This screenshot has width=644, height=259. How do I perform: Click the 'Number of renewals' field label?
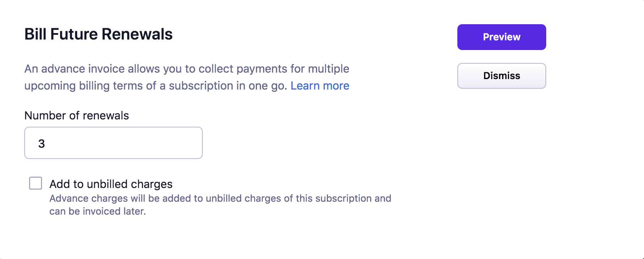coord(76,116)
